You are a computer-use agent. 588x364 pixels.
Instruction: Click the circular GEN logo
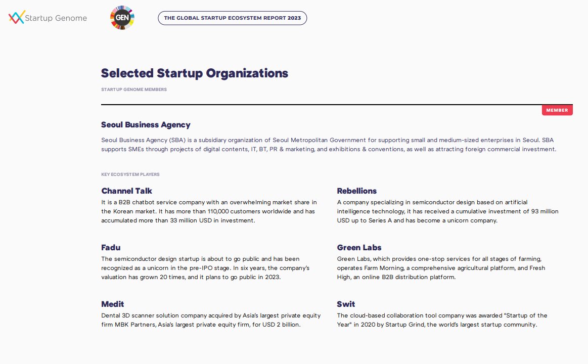(x=122, y=18)
